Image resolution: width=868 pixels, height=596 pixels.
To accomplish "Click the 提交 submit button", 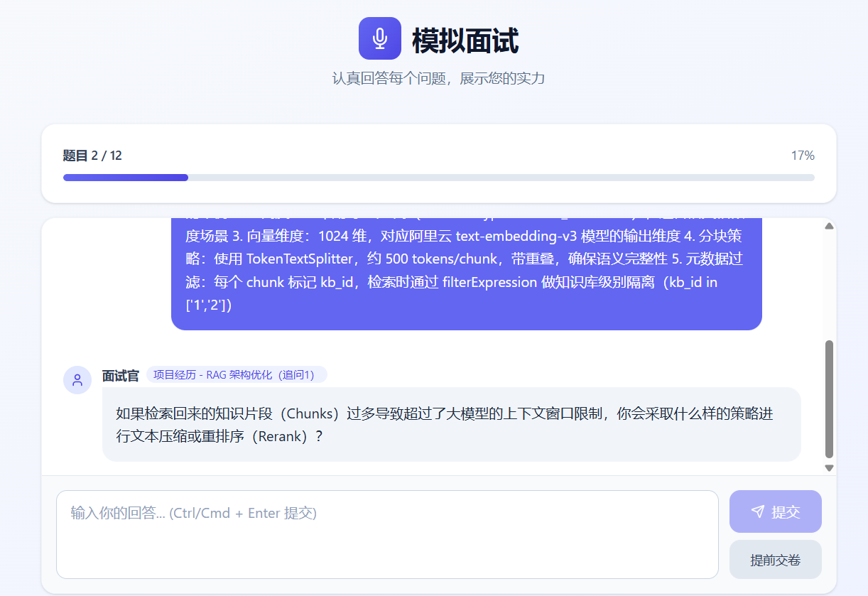I will pyautogui.click(x=776, y=511).
